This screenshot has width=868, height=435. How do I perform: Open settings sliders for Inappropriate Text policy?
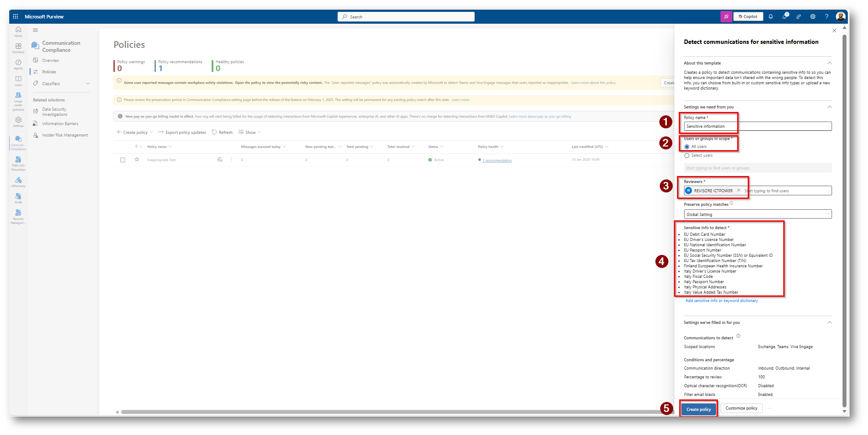pos(220,159)
